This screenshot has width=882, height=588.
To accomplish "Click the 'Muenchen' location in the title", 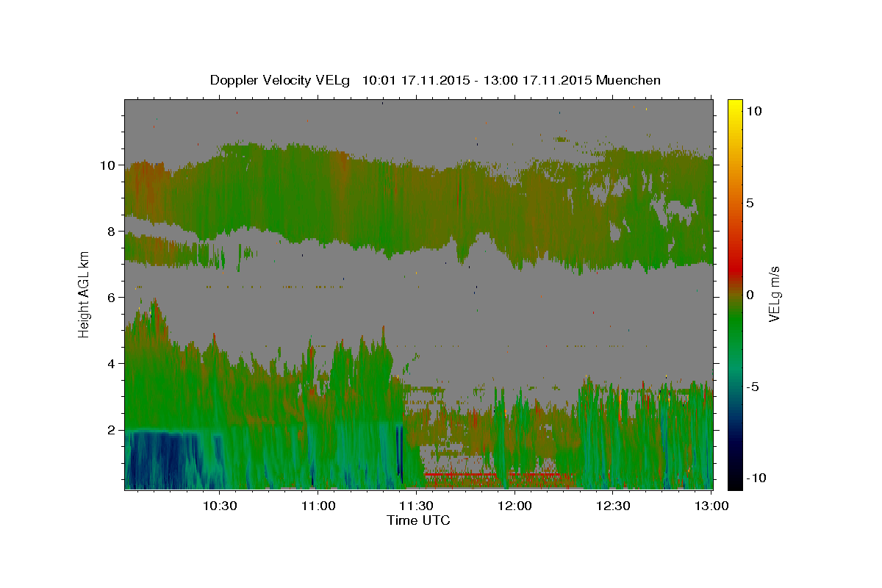I will tap(628, 80).
